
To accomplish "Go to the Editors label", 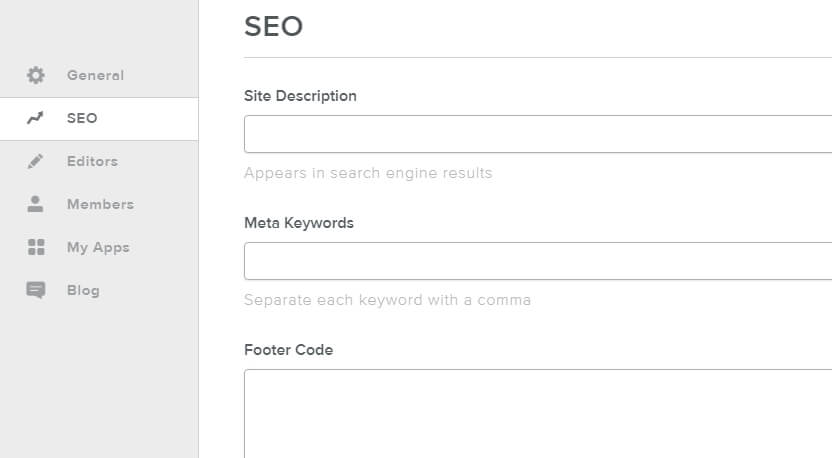I will click(92, 161).
